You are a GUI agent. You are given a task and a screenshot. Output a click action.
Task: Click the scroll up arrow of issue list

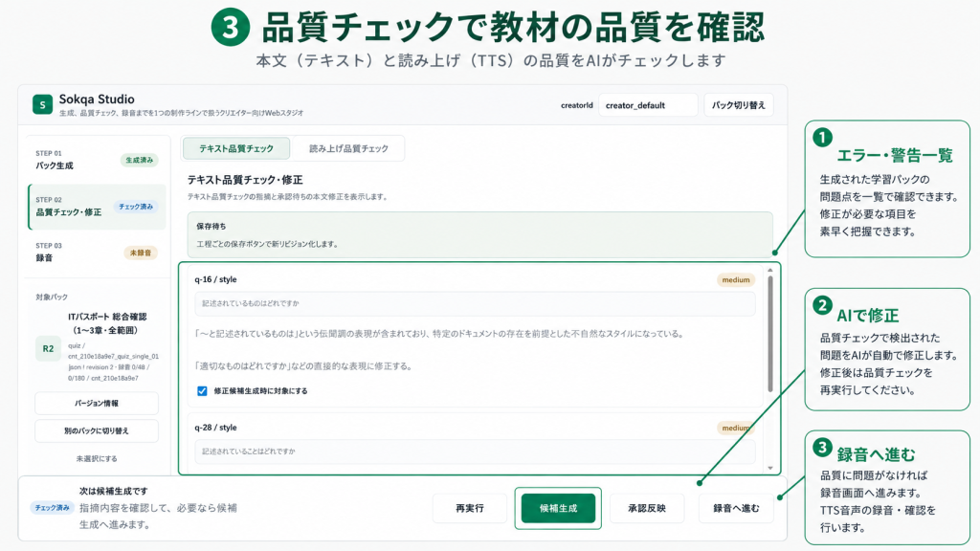tap(770, 271)
